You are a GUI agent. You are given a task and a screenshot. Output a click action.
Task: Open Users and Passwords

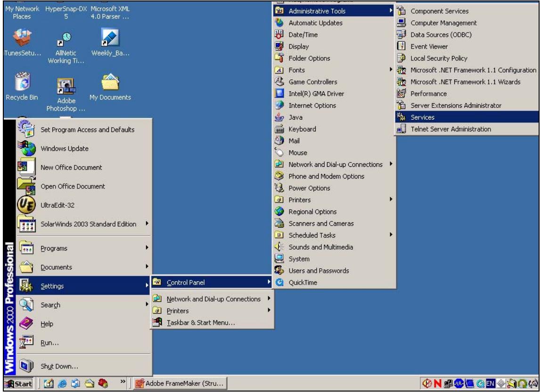[x=334, y=270]
